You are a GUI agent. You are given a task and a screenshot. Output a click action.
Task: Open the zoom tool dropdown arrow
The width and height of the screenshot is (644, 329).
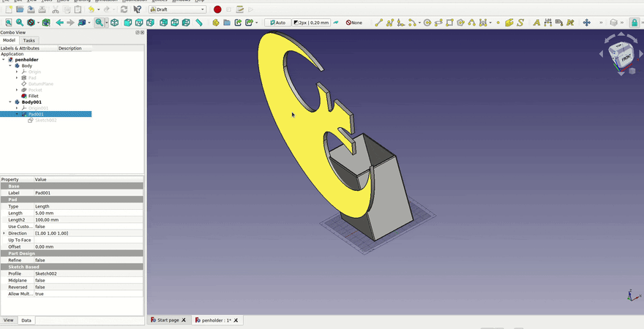[106, 23]
